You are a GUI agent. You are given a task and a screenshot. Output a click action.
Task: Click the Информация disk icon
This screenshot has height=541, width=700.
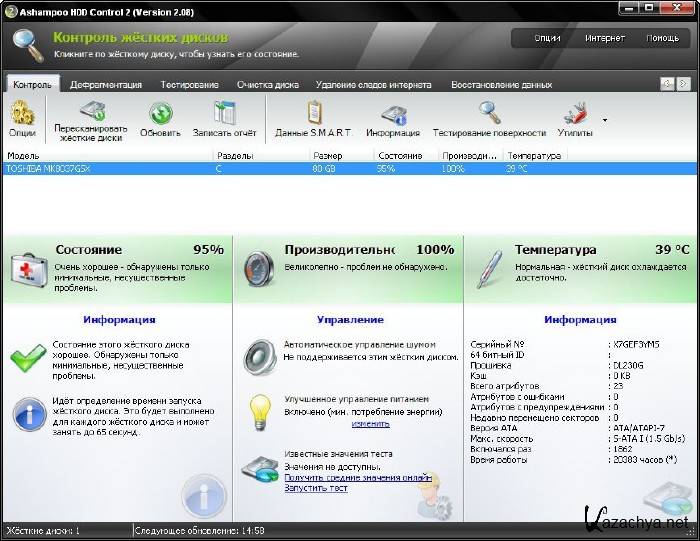pos(393,113)
